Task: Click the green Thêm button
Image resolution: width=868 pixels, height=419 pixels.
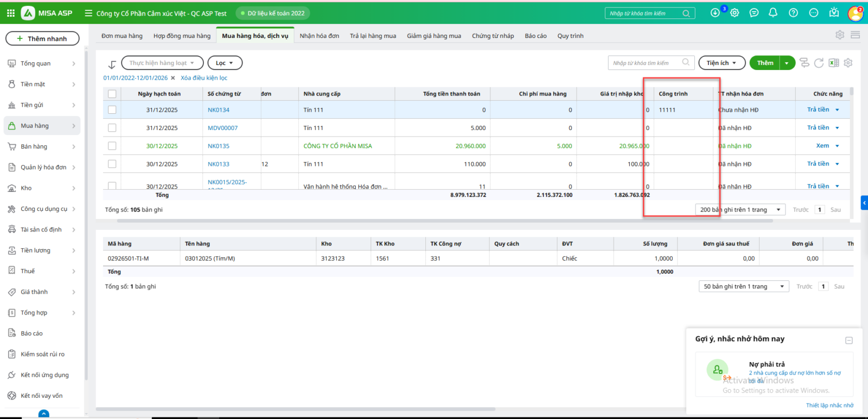Action: pos(765,63)
